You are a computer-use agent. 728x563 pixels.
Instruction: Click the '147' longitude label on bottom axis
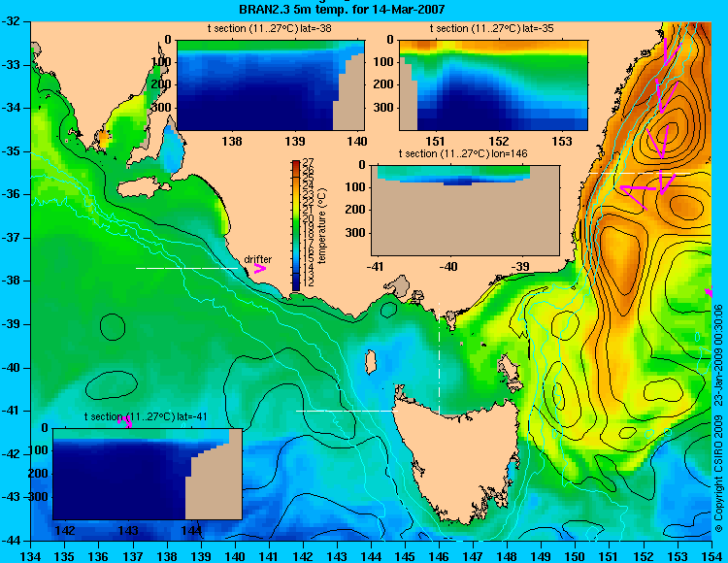(x=473, y=556)
